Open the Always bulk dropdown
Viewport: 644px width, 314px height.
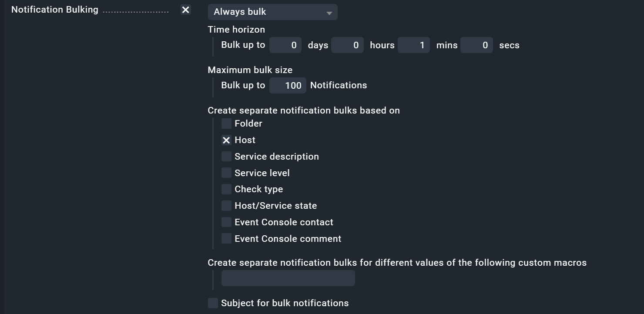272,12
